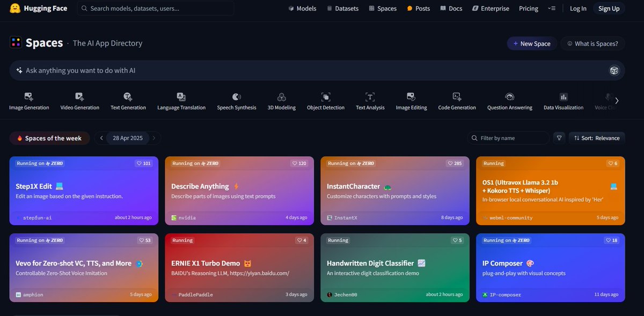The width and height of the screenshot is (644, 316).
Task: Go to Spaces in the top navigation
Action: (x=383, y=9)
